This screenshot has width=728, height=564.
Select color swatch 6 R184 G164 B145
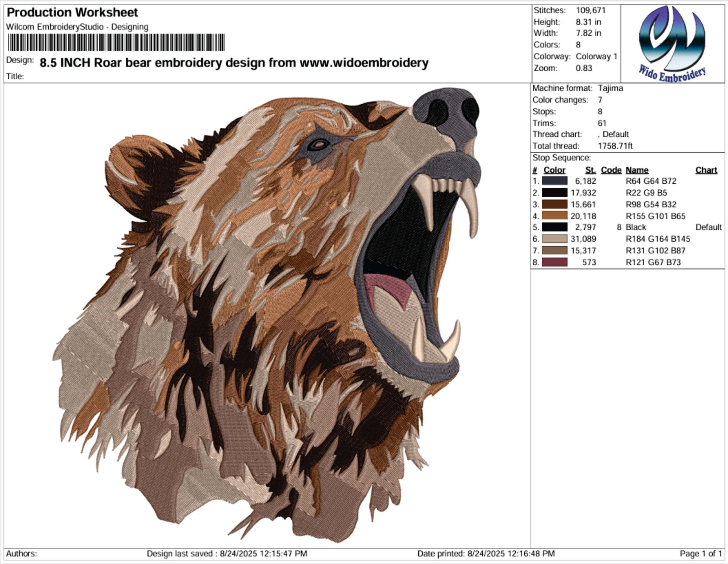point(555,239)
